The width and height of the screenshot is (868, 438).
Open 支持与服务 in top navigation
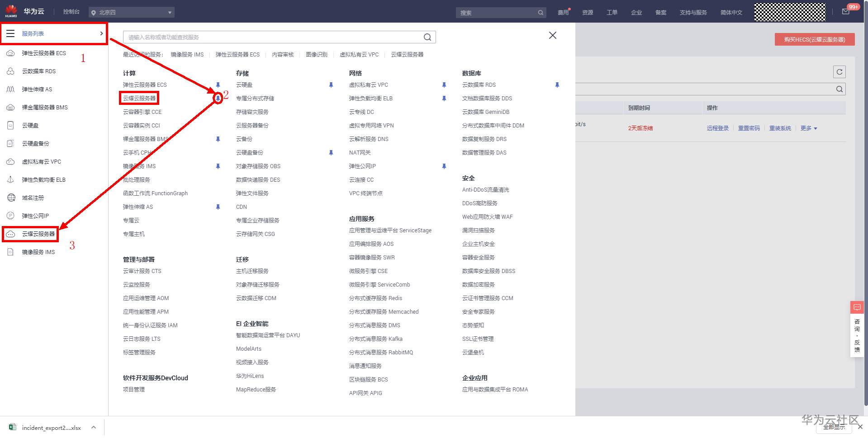tap(693, 13)
